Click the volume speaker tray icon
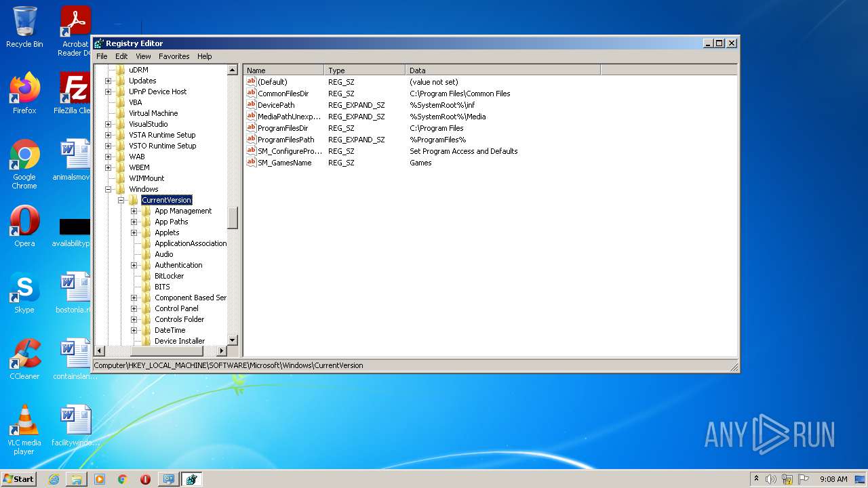The height and width of the screenshot is (488, 868). 770,479
